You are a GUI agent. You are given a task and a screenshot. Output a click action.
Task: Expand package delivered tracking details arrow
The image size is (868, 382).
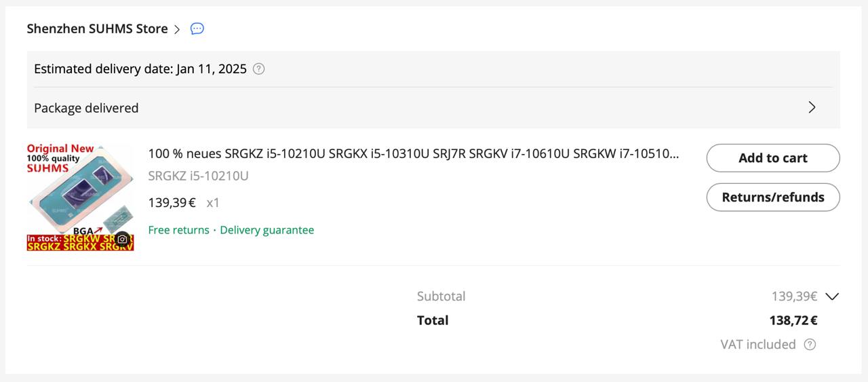[812, 107]
